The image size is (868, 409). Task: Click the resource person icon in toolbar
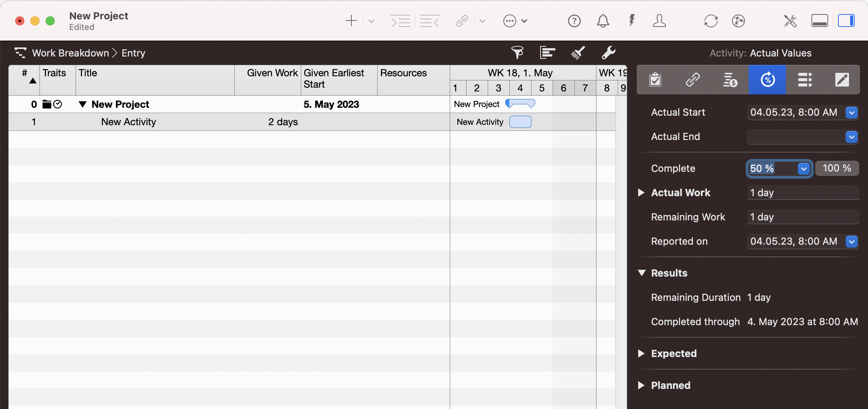click(x=659, y=21)
